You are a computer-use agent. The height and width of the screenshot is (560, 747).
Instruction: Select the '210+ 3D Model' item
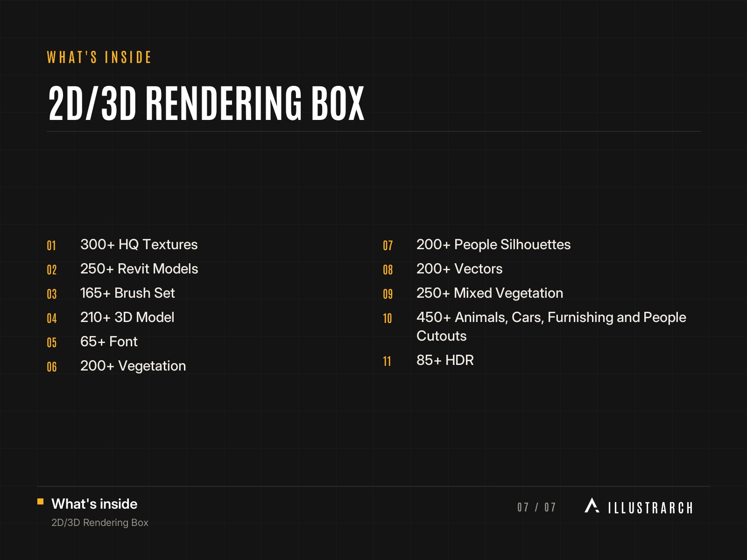(x=127, y=317)
